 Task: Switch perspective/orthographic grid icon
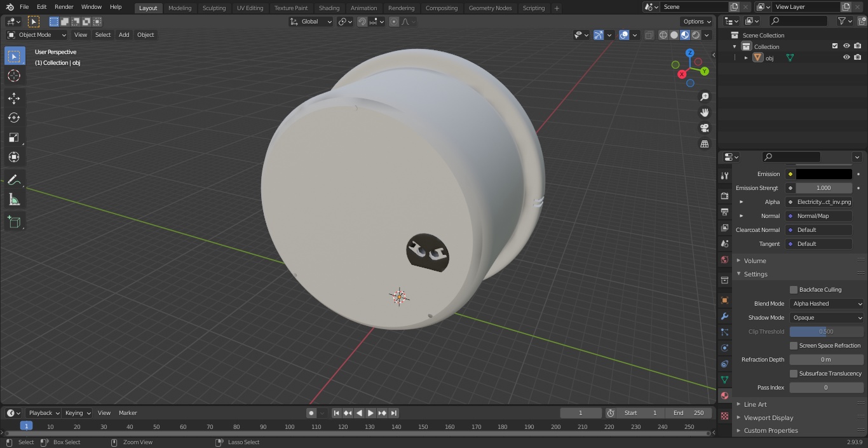tap(704, 144)
